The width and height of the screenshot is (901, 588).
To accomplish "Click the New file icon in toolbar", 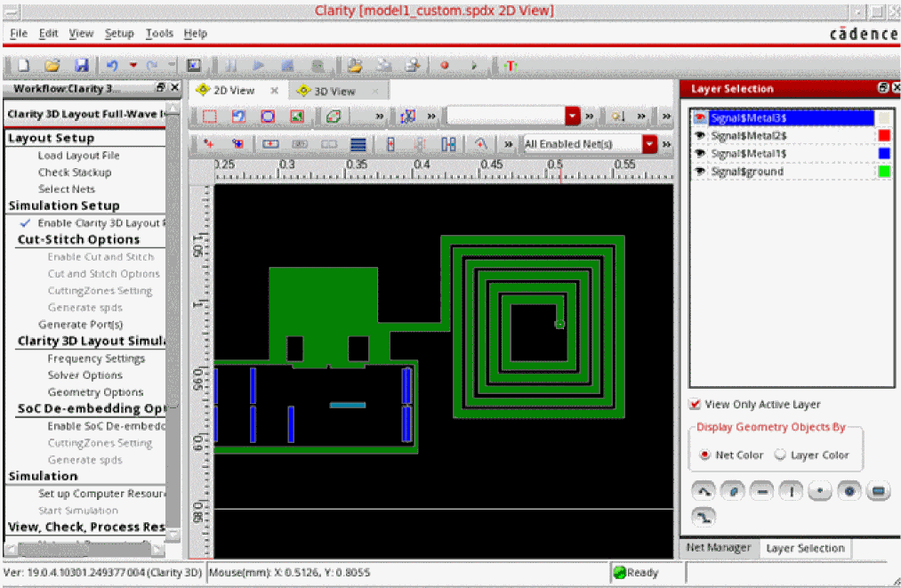I will (x=23, y=66).
